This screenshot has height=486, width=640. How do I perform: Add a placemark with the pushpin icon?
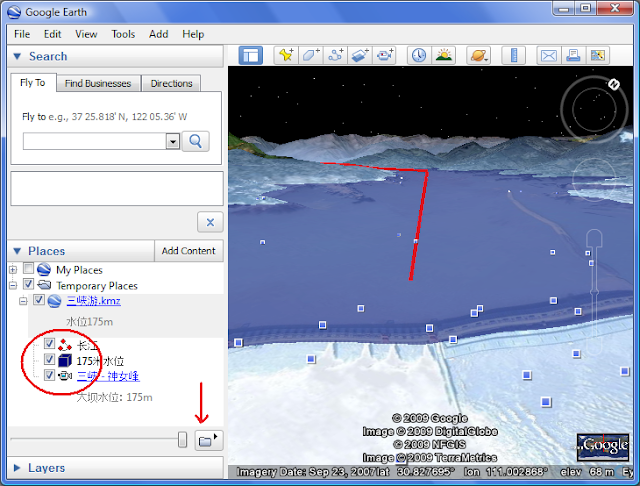click(x=286, y=55)
